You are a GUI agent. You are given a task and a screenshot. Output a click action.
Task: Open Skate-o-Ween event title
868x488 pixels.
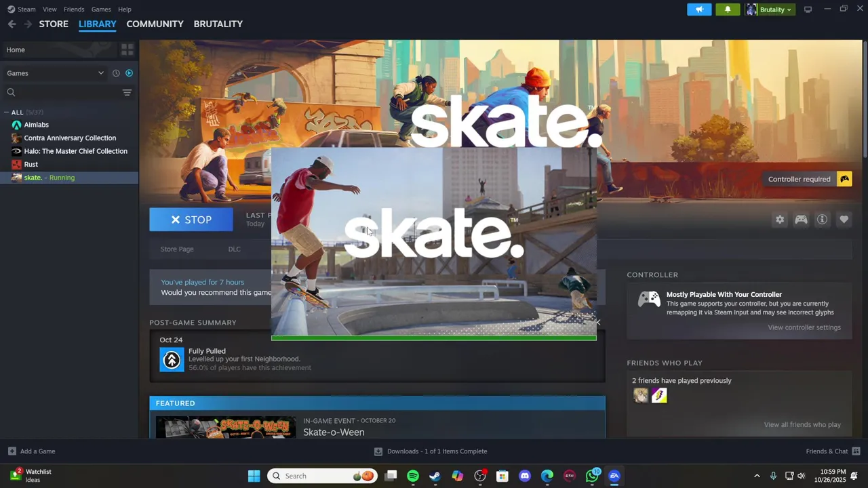334,432
